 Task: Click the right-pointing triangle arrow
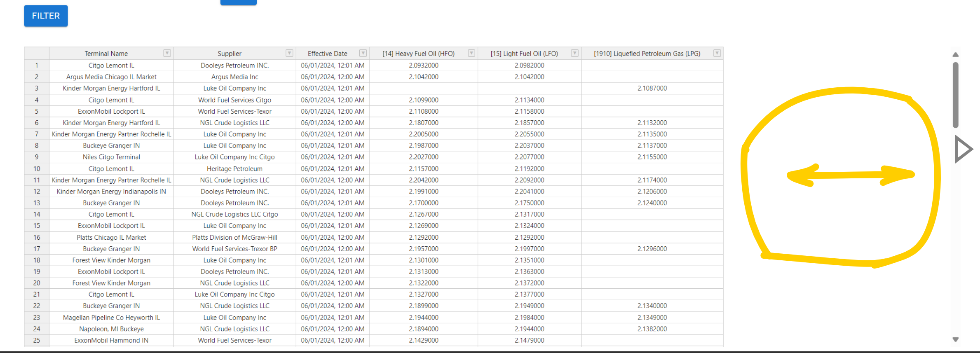[x=964, y=149]
